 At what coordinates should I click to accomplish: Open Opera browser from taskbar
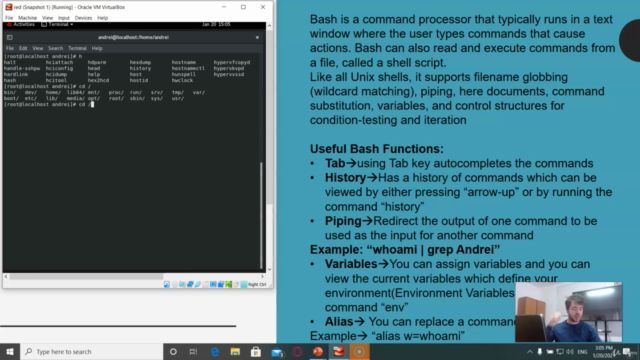[297, 351]
